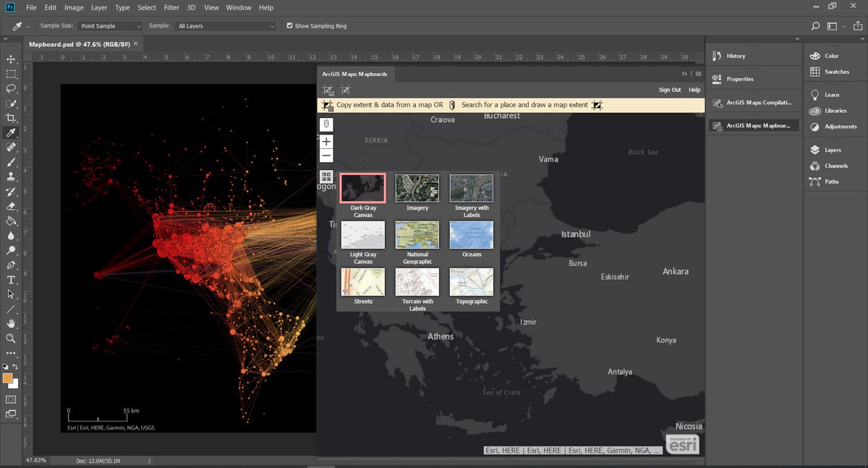Open the Eyedropper tool preset picker arrow
The image size is (868, 468).
pyautogui.click(x=28, y=26)
